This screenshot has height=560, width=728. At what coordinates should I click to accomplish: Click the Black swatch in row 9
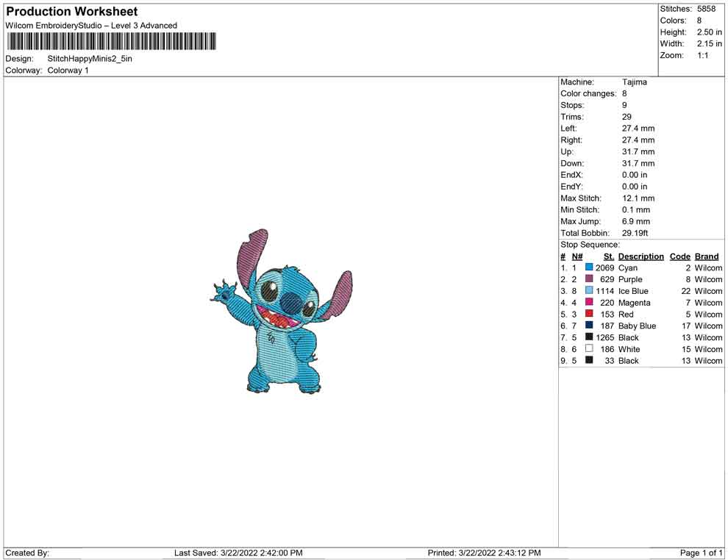pyautogui.click(x=589, y=360)
